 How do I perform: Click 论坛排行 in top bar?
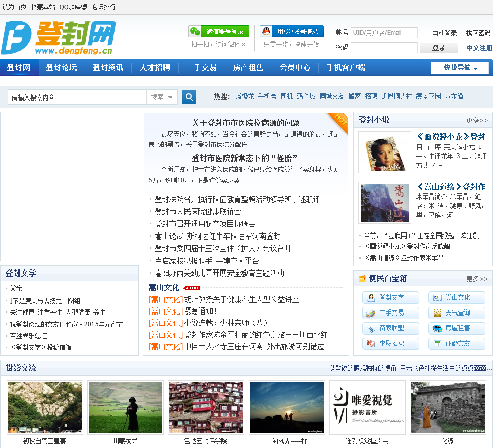(103, 7)
